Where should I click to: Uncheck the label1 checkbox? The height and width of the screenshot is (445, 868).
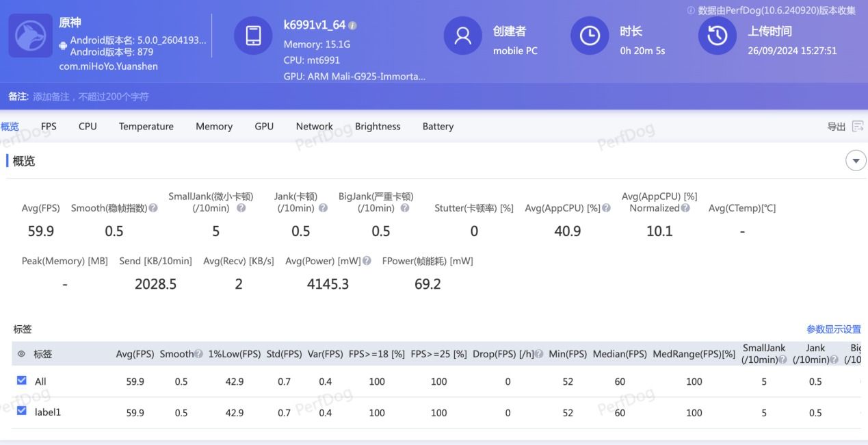click(x=21, y=411)
